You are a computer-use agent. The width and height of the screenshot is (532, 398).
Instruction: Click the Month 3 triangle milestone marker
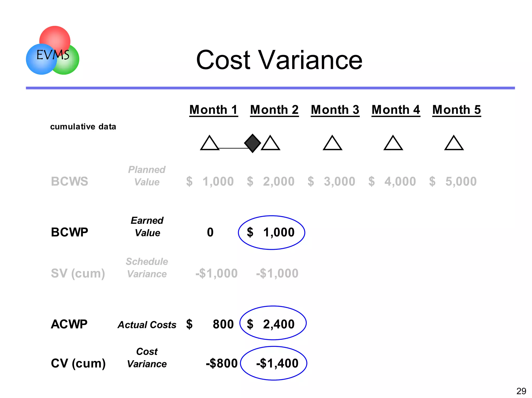point(332,143)
